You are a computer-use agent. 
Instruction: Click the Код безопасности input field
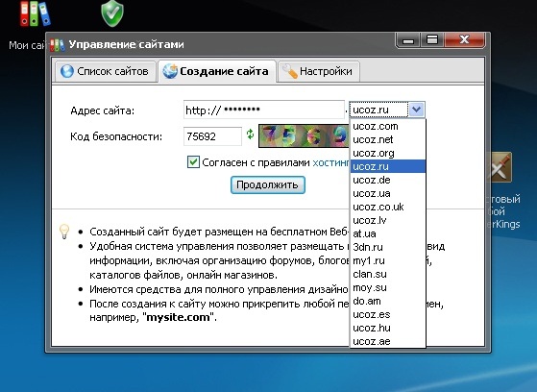pos(212,136)
